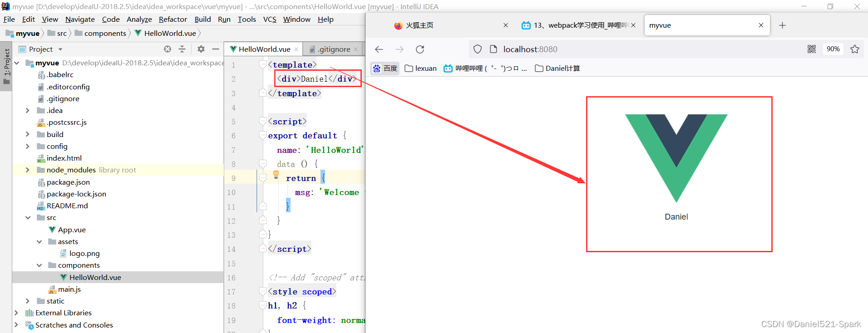Viewport: 868px width, 333px height.
Task: Open Project panel settings gear
Action: pos(201,49)
